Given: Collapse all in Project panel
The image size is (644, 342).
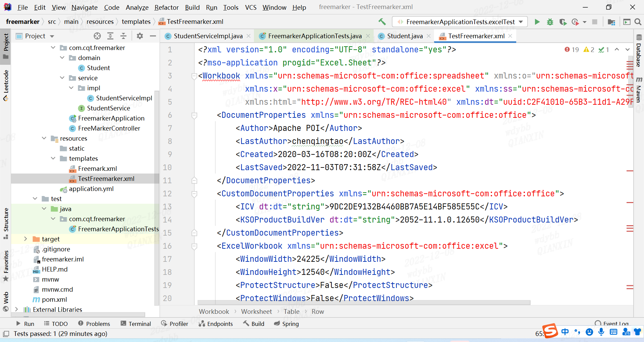Looking at the screenshot, I should [123, 36].
